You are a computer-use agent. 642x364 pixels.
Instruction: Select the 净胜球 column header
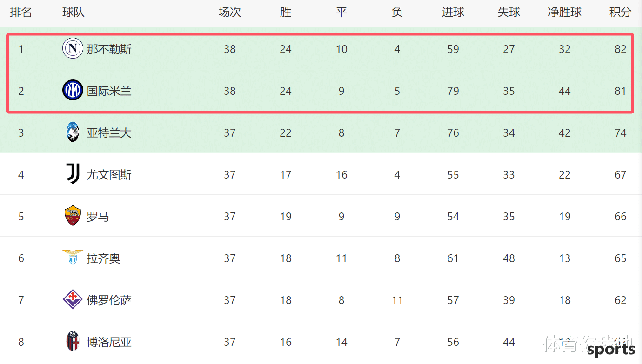tap(565, 12)
